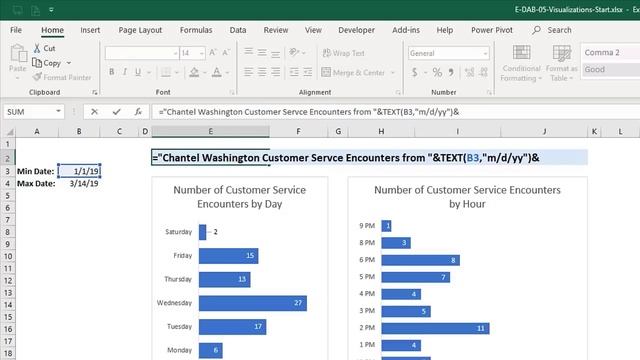Open Format as Table menu
The height and width of the screenshot is (360, 640).
(562, 63)
